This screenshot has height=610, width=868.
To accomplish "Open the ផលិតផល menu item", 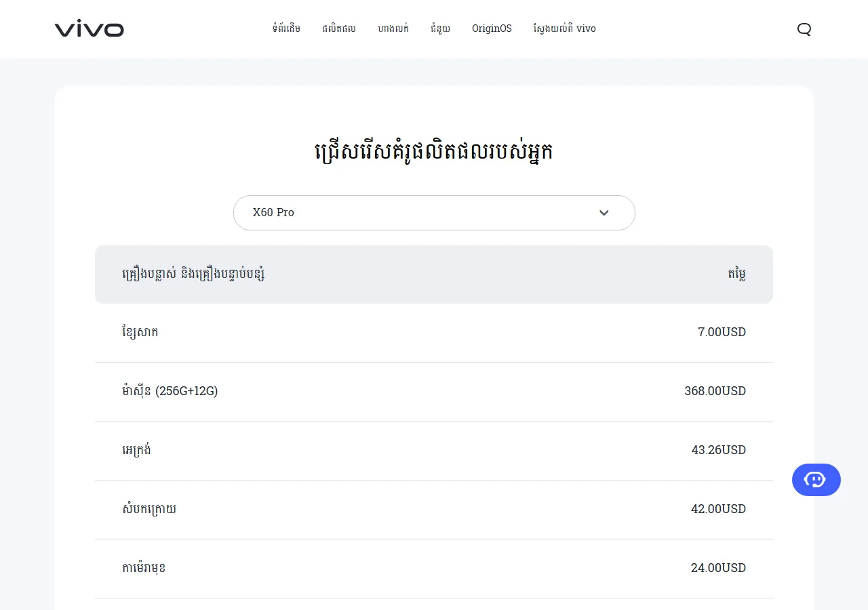I will [x=339, y=28].
